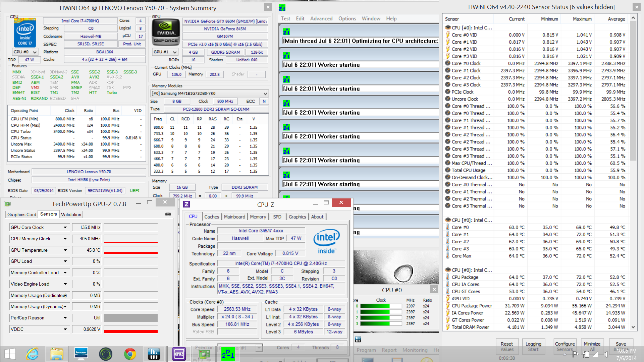Open the Help menu in Prime95
This screenshot has width=644, height=362.
(x=391, y=18)
